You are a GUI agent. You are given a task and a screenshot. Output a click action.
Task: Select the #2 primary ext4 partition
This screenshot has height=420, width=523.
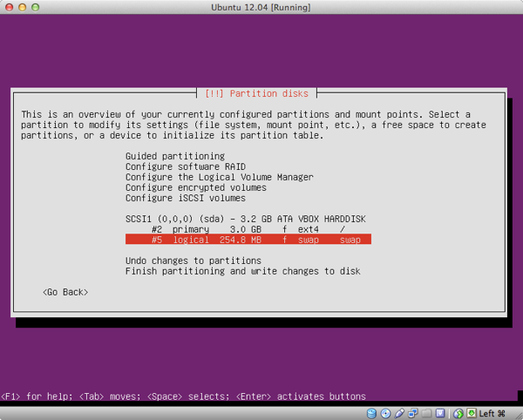tap(248, 229)
